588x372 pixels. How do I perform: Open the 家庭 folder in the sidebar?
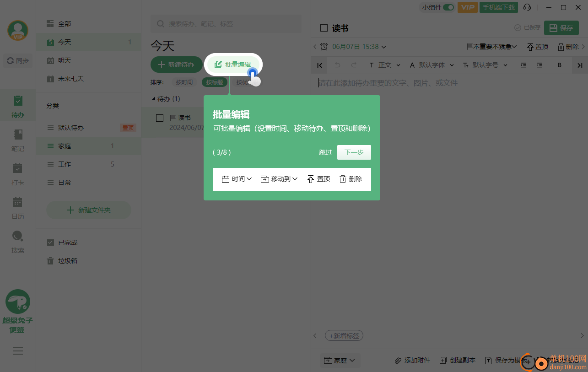click(x=89, y=146)
